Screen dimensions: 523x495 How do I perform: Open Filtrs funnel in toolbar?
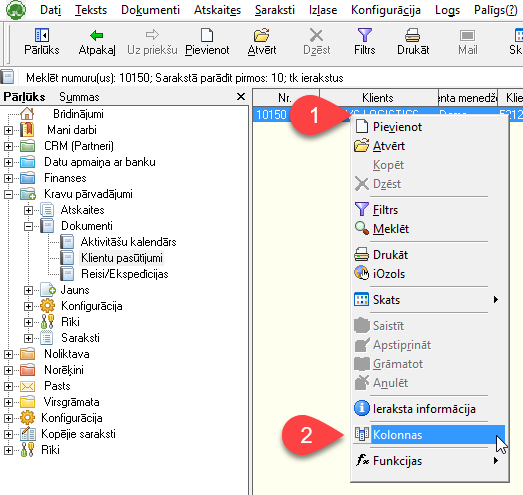click(x=365, y=42)
